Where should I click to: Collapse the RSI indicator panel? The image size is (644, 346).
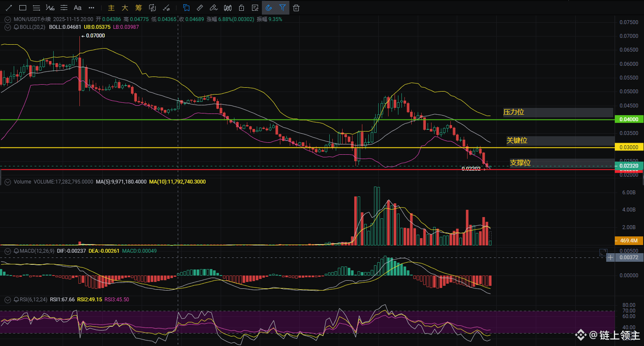7,299
